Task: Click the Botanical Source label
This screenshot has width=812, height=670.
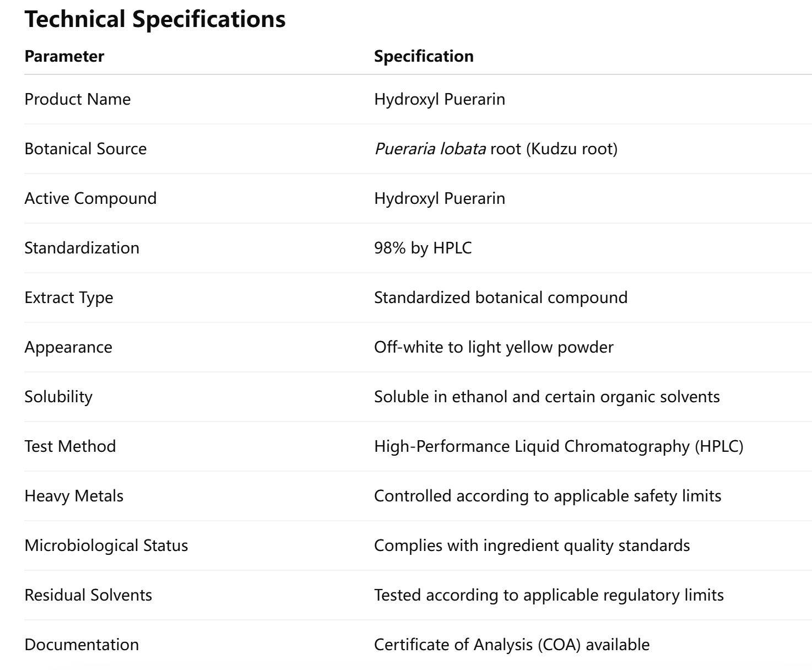Action: pyautogui.click(x=85, y=149)
